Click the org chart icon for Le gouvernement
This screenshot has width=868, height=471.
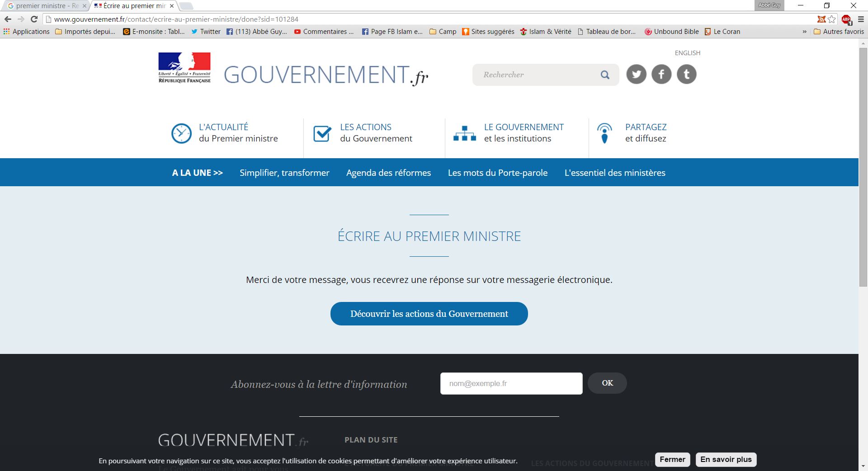[x=465, y=134]
